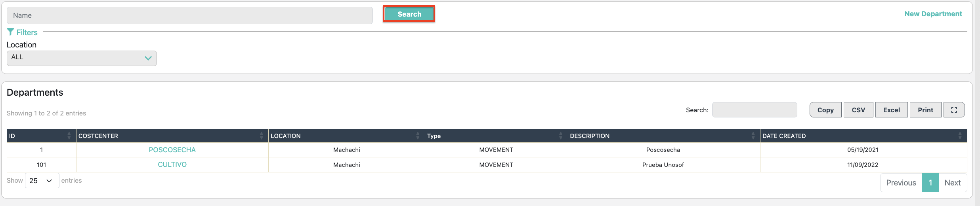Export departments to Excel
Viewport: 980px width, 206px height.
tap(891, 110)
